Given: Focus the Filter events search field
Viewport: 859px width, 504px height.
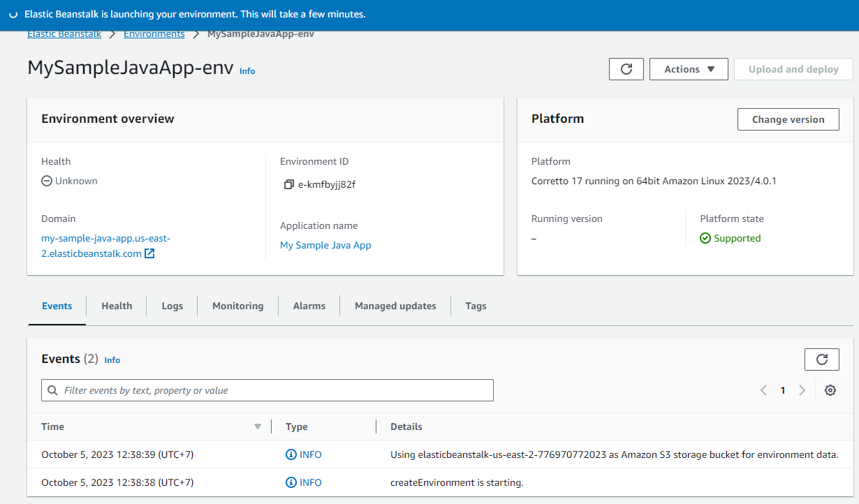Looking at the screenshot, I should tap(267, 390).
